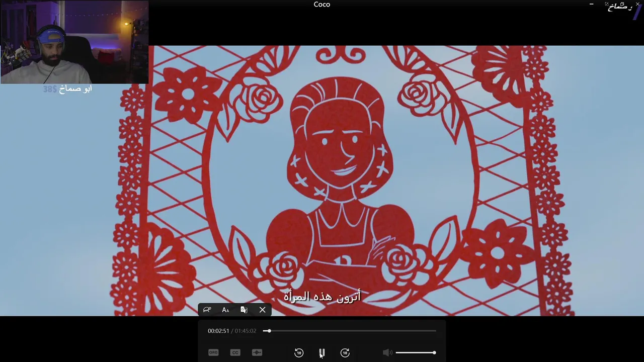644x362 pixels.
Task: Click the subtitle translate language icon
Action: pyautogui.click(x=244, y=310)
